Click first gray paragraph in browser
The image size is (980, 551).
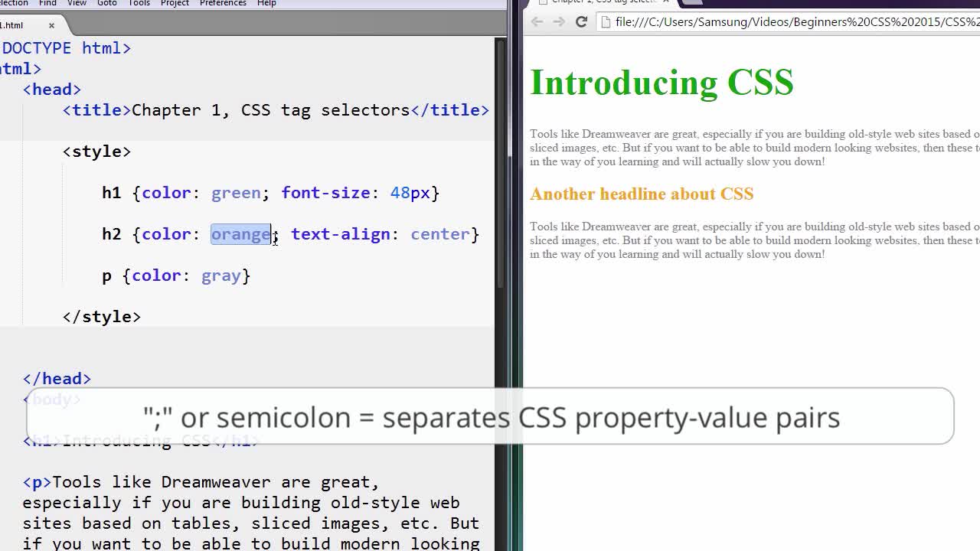[x=755, y=148]
